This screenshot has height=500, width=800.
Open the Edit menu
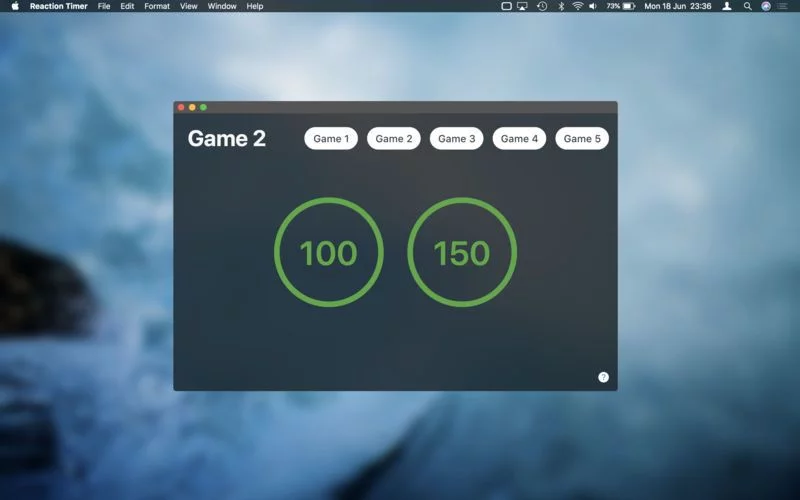click(127, 6)
